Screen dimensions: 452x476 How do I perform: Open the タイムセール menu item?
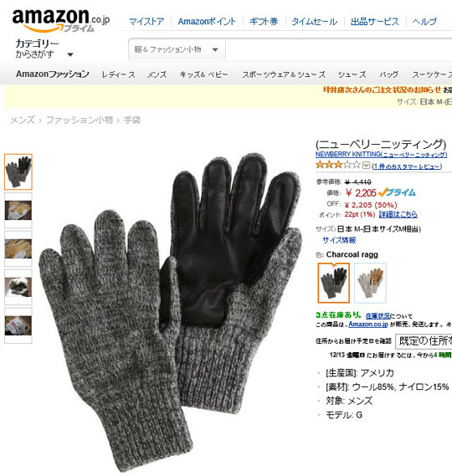coord(315,22)
